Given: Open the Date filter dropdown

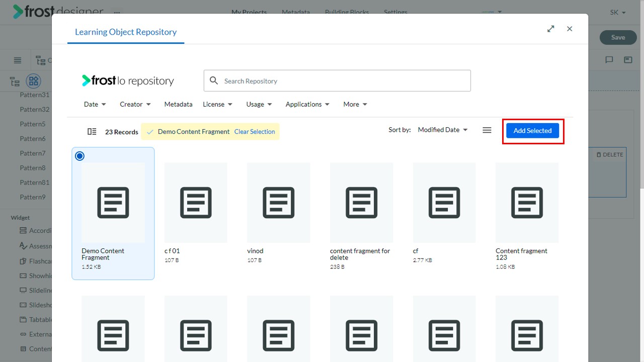Looking at the screenshot, I should 95,104.
